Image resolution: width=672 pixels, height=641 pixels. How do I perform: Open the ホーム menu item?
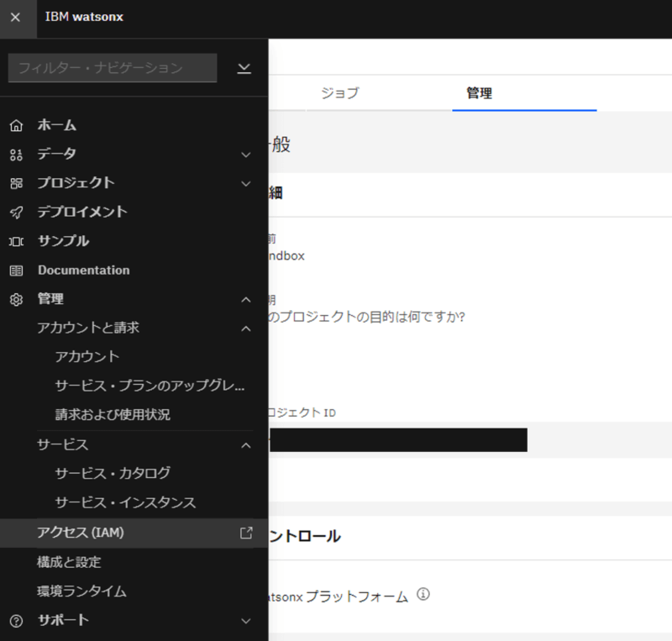point(56,125)
